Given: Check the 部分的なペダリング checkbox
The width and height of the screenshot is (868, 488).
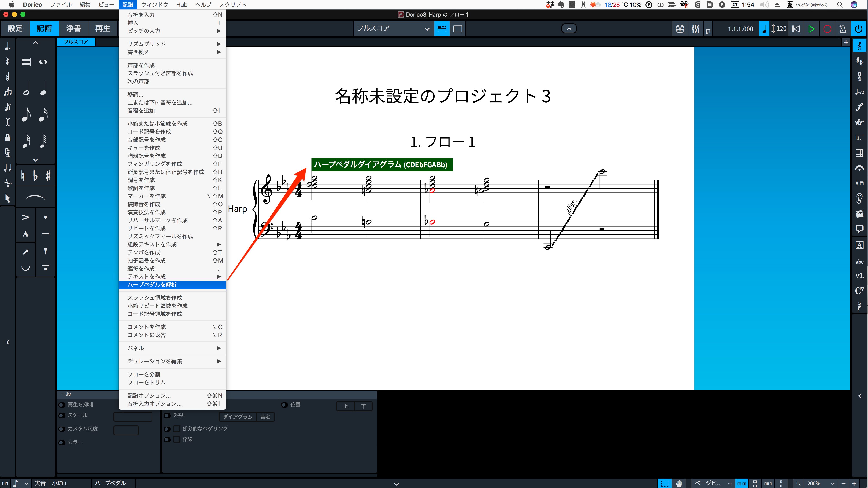Looking at the screenshot, I should point(176,429).
